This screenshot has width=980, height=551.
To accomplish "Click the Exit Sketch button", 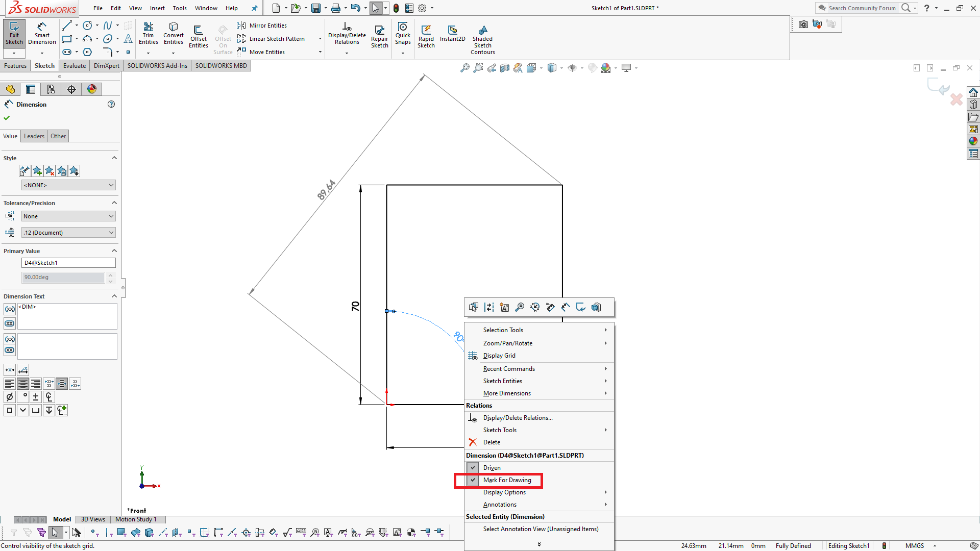I will [x=14, y=33].
